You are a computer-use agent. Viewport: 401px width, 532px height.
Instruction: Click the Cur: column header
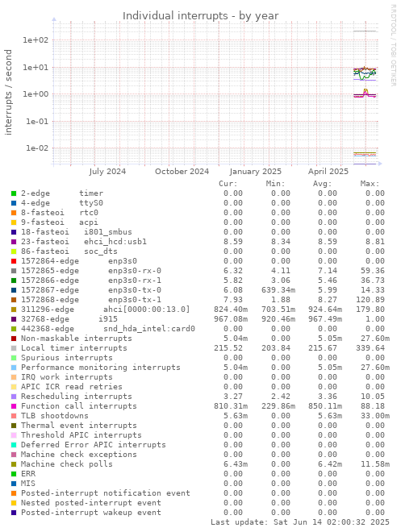228,184
